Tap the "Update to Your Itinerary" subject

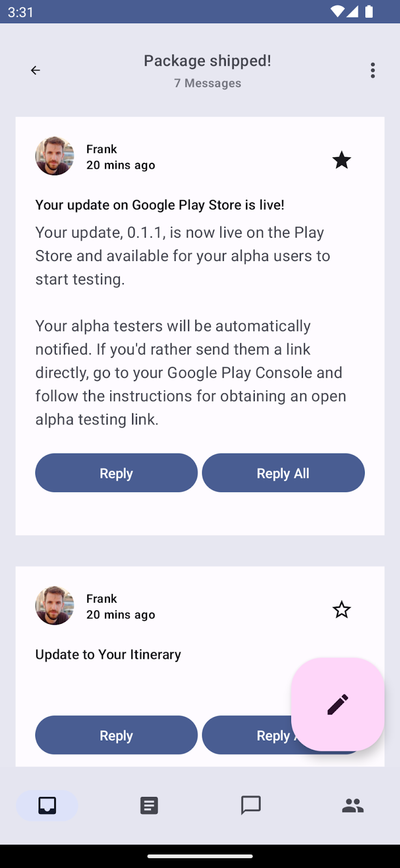coord(108,655)
